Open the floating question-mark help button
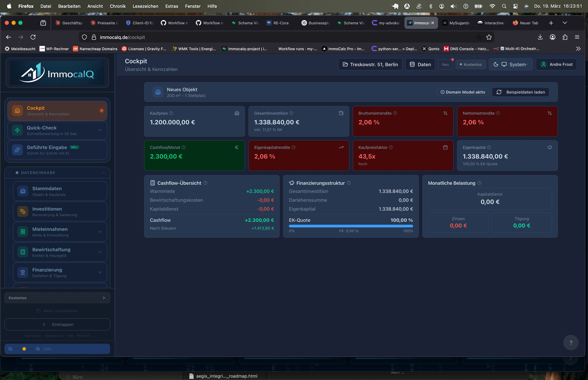588x380 pixels. [x=571, y=343]
